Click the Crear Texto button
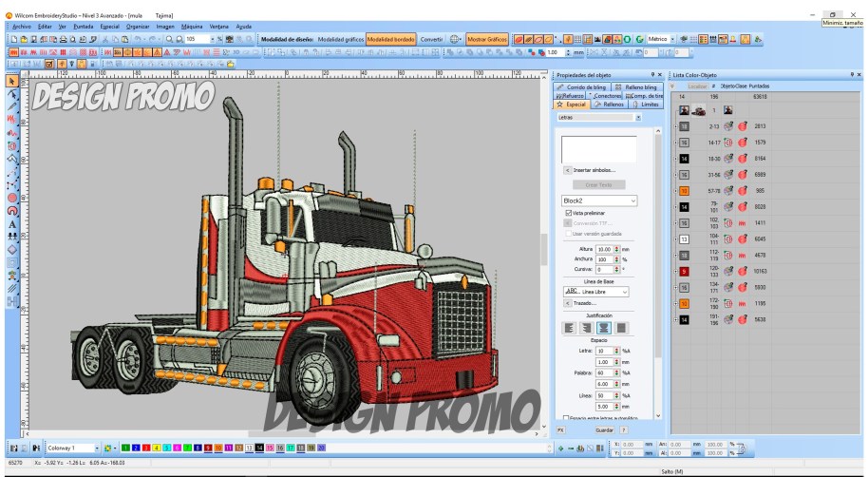This screenshot has width=868, height=477. 598,184
